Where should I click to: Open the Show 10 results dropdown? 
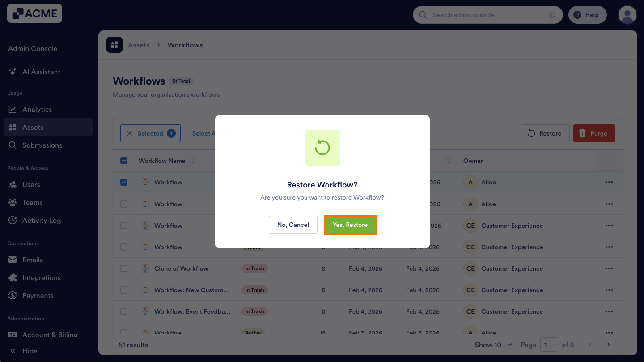tap(493, 345)
